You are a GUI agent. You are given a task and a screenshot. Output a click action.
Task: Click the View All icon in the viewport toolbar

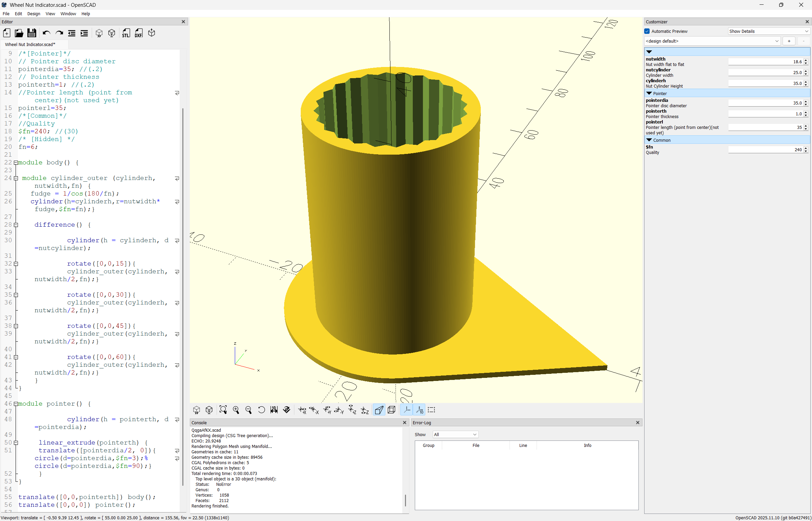[x=223, y=410]
